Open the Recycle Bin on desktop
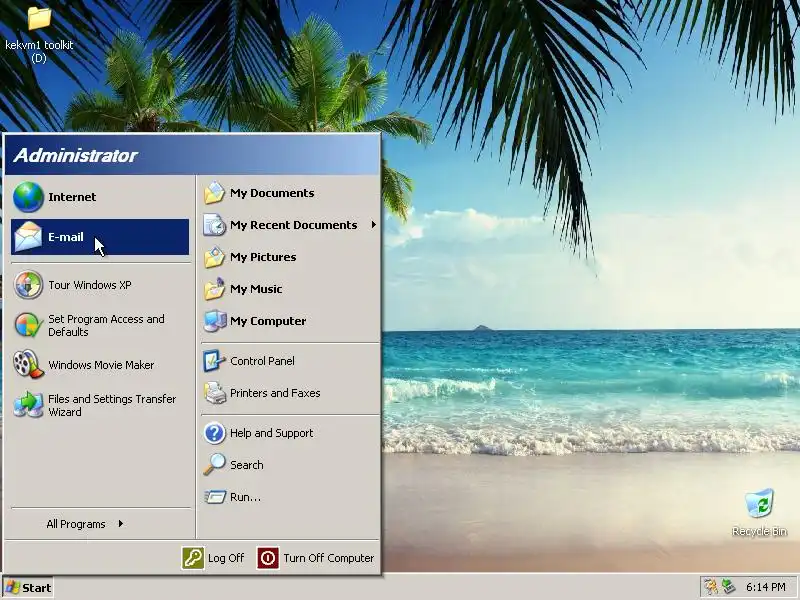This screenshot has height=600, width=800. coord(759,512)
